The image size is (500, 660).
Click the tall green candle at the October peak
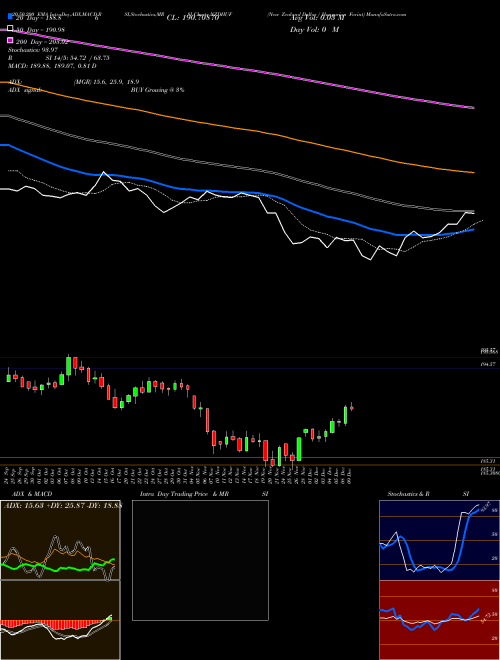68,366
